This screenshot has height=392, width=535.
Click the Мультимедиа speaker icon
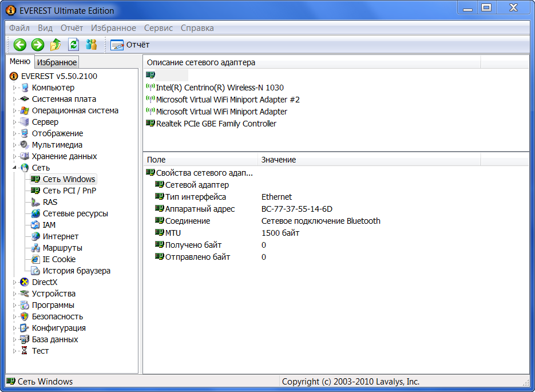click(x=24, y=145)
